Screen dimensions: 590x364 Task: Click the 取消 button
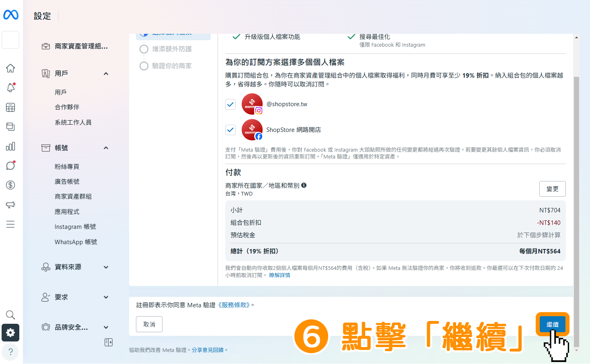149,324
